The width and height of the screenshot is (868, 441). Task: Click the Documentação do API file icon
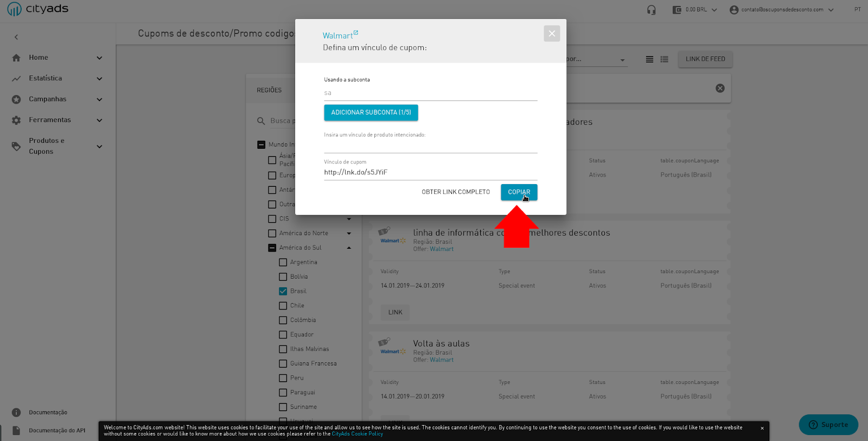(x=16, y=430)
